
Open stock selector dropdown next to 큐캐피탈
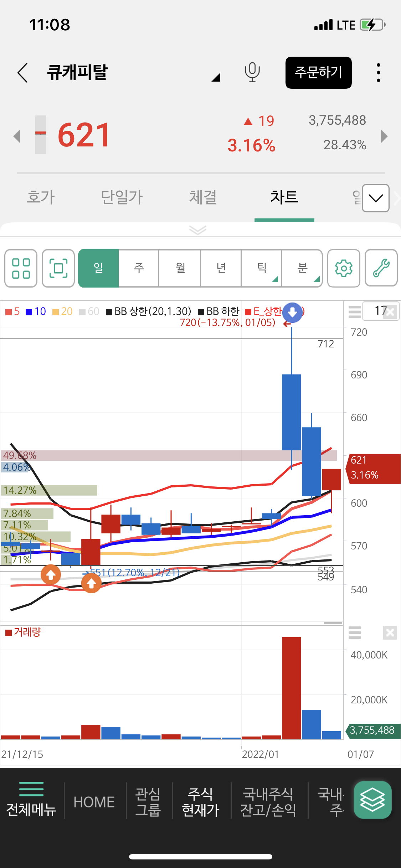click(216, 77)
